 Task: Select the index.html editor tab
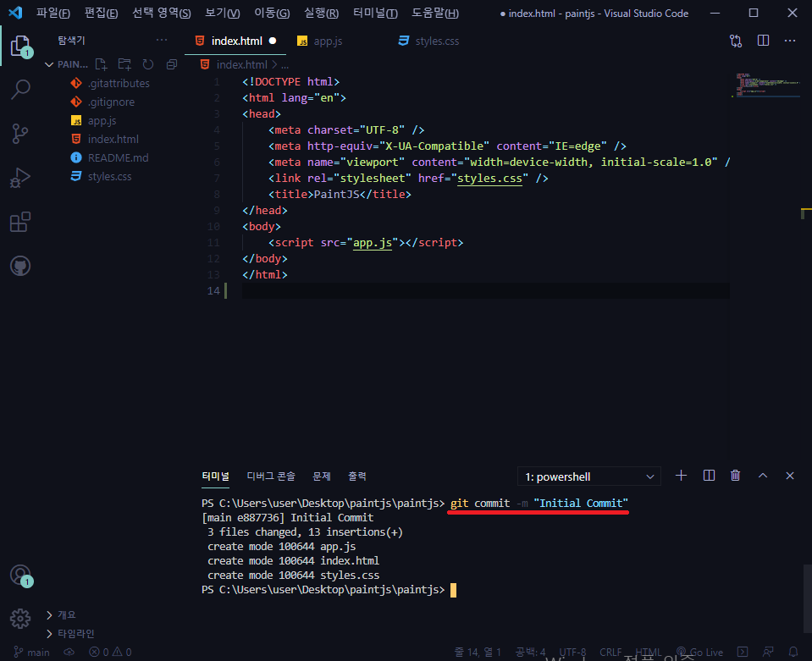click(235, 41)
